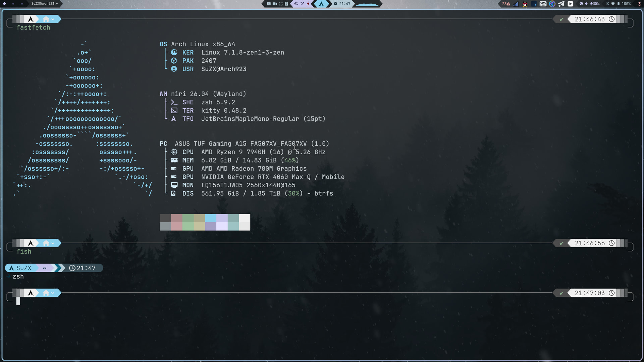This screenshot has height=362, width=644.
Task: Click the typed command fastfetch
Action: pyautogui.click(x=33, y=27)
